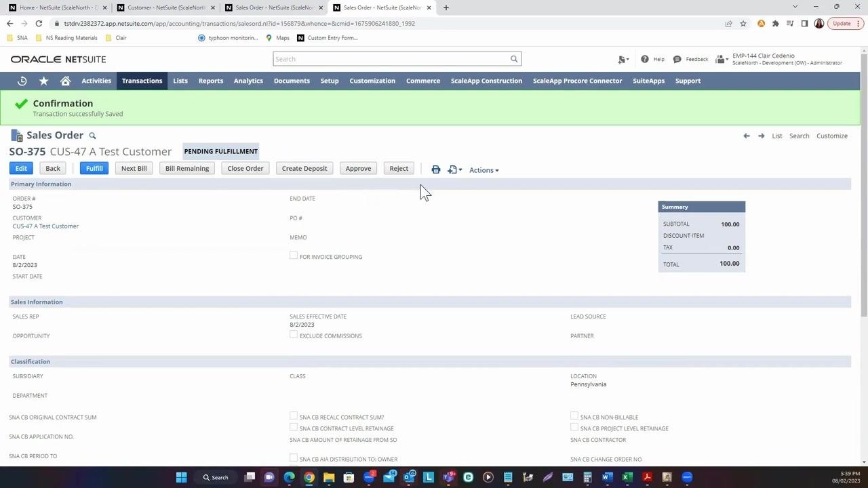Open Chrome from the taskbar
This screenshot has width=868, height=488.
[x=309, y=477]
